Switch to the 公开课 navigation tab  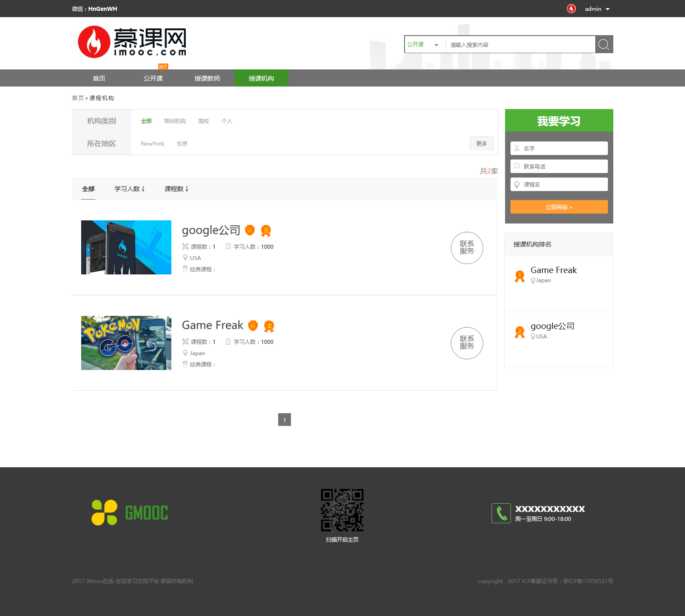[x=153, y=78]
